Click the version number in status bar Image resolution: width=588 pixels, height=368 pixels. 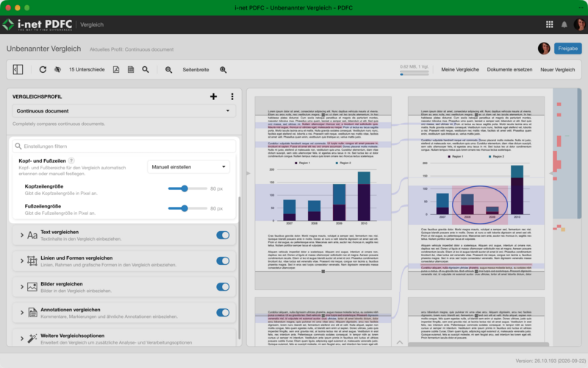pyautogui.click(x=551, y=361)
